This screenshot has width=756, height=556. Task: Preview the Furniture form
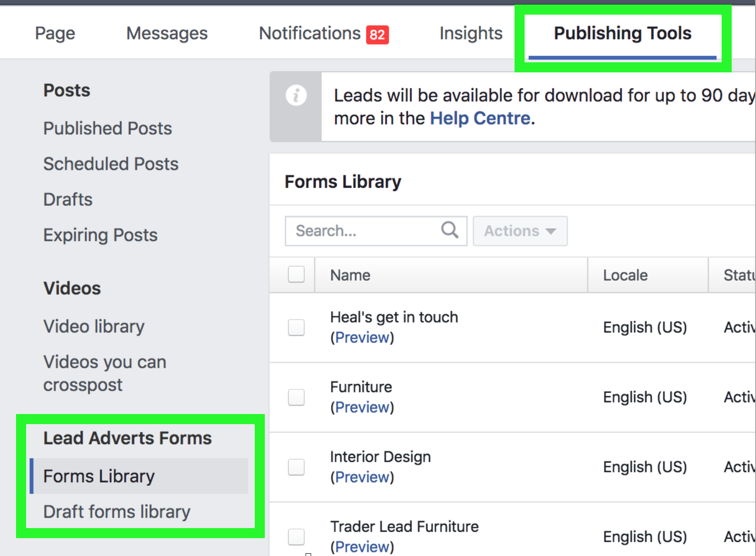click(x=362, y=407)
